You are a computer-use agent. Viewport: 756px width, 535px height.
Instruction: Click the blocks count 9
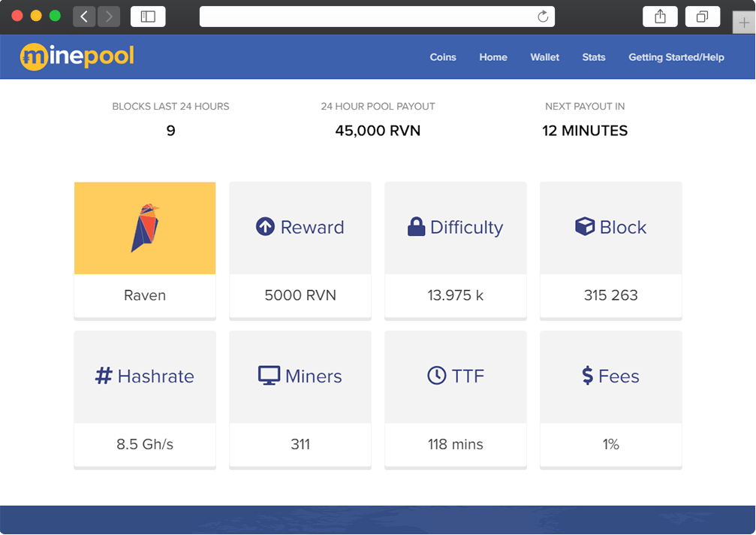170,131
